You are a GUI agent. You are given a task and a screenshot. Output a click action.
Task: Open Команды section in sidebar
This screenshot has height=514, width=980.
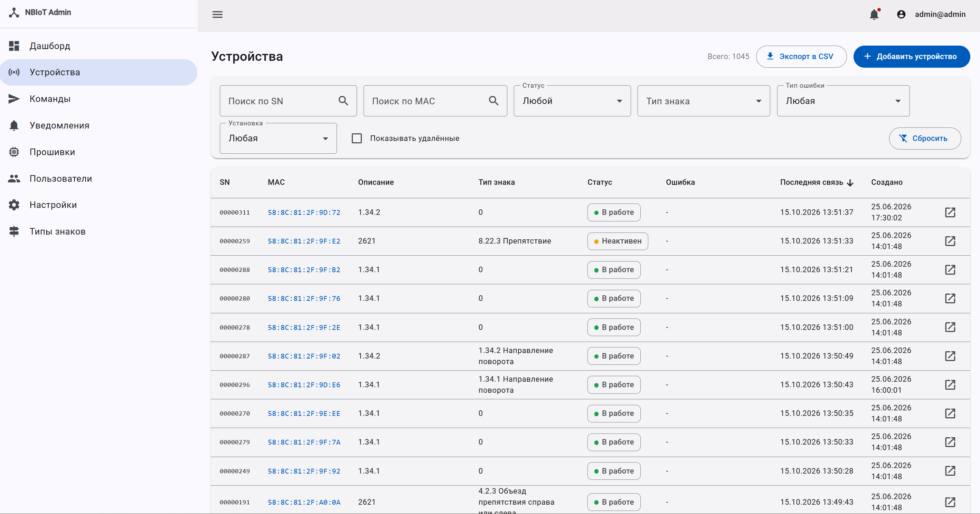point(98,99)
